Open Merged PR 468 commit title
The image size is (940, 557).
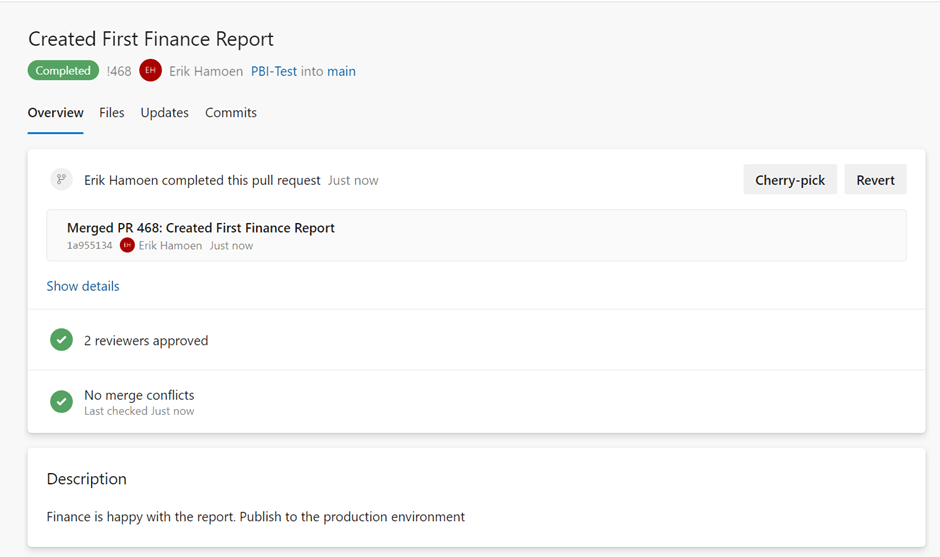coord(201,228)
